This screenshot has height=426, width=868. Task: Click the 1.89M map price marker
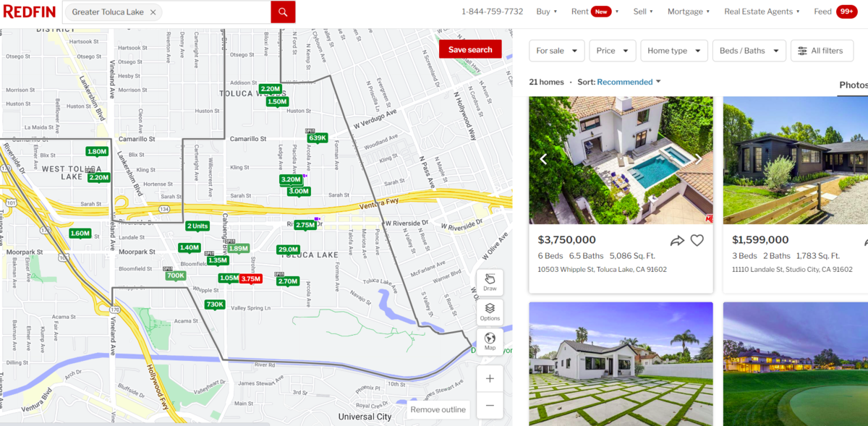pos(238,249)
